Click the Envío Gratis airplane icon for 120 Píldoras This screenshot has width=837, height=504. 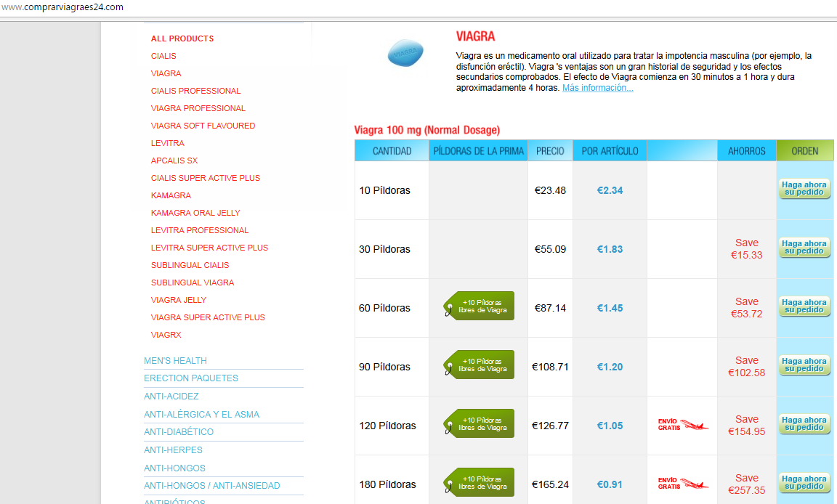[683, 425]
